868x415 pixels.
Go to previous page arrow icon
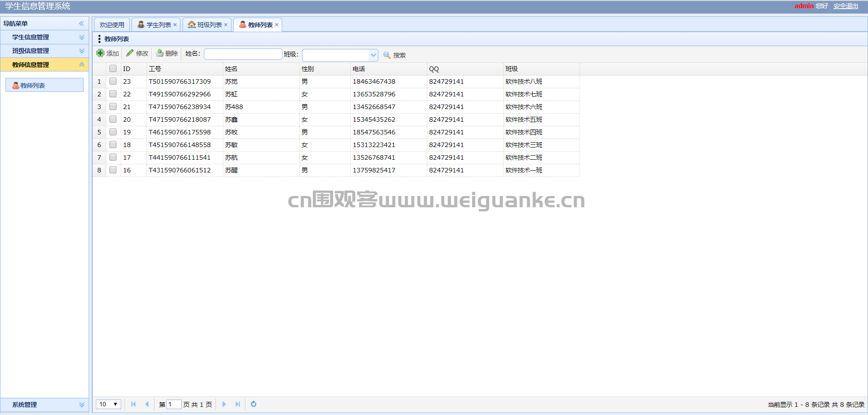[x=147, y=404]
